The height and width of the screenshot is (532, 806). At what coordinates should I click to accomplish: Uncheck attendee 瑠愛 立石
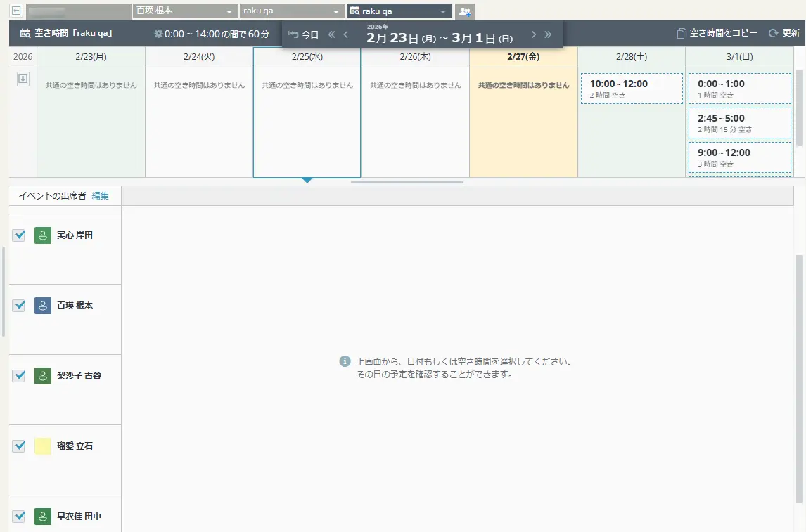click(19, 446)
